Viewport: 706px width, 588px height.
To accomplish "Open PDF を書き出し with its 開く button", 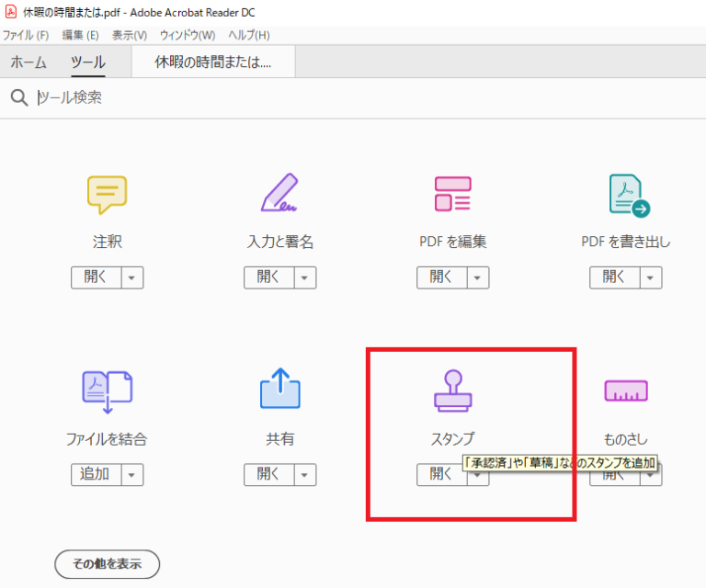I will pyautogui.click(x=615, y=277).
